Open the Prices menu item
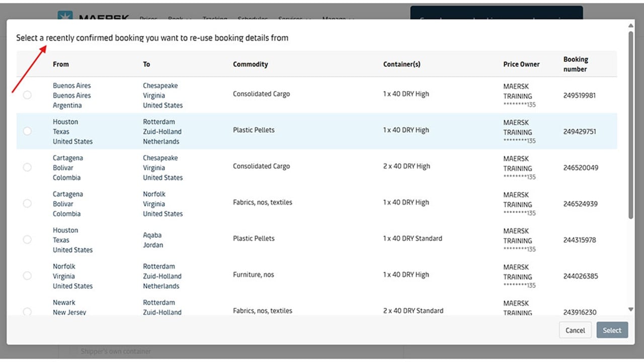This screenshot has width=644, height=362. click(148, 19)
